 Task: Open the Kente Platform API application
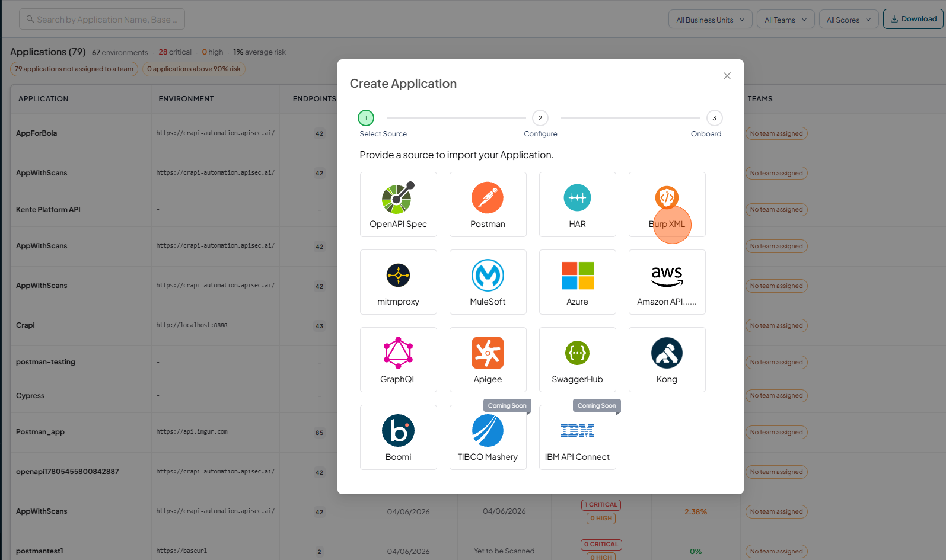[x=48, y=210]
